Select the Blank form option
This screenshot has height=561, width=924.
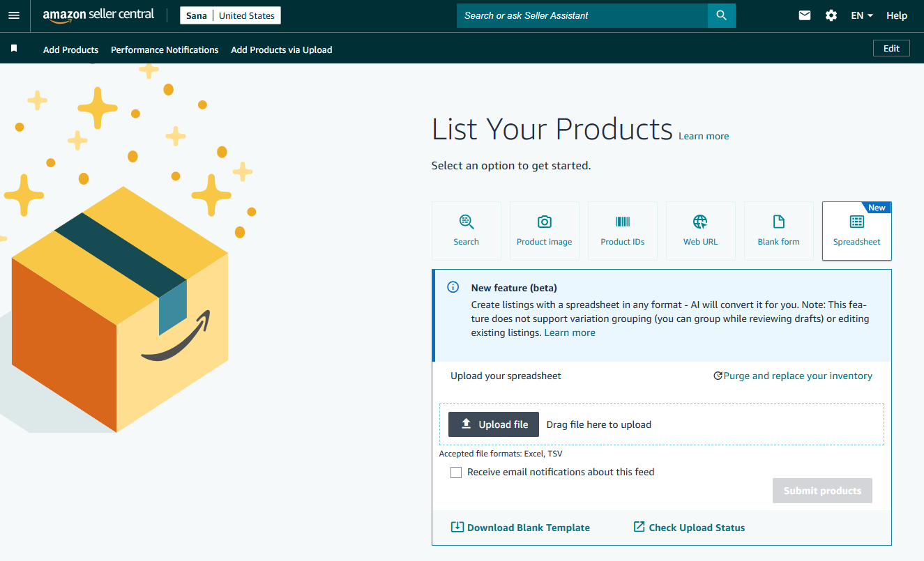pyautogui.click(x=778, y=231)
